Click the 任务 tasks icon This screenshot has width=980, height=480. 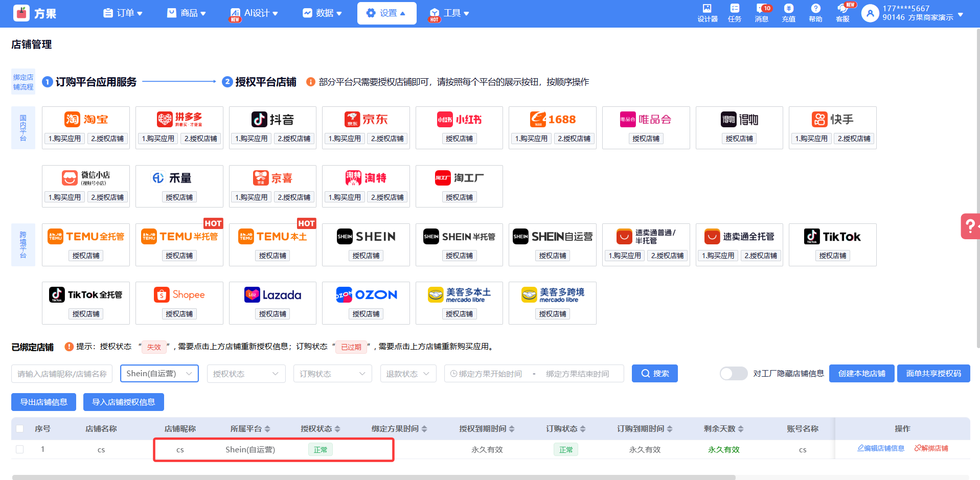point(735,13)
